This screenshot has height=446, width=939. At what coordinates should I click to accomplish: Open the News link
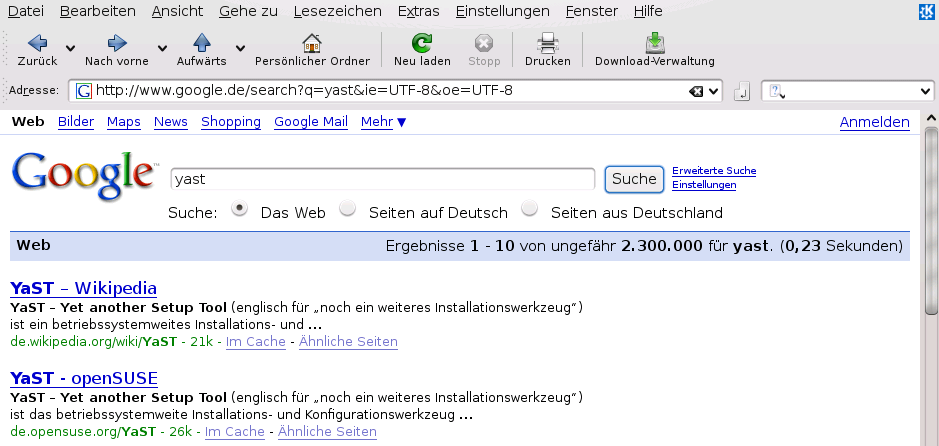tap(171, 122)
